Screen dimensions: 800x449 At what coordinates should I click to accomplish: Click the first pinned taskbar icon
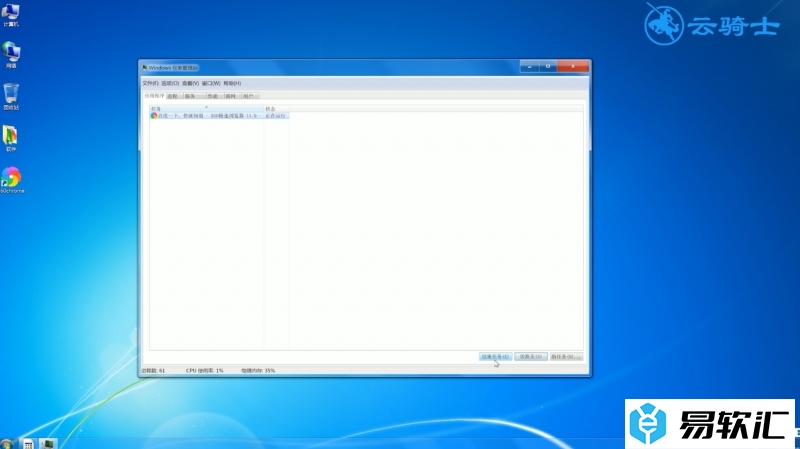28,444
